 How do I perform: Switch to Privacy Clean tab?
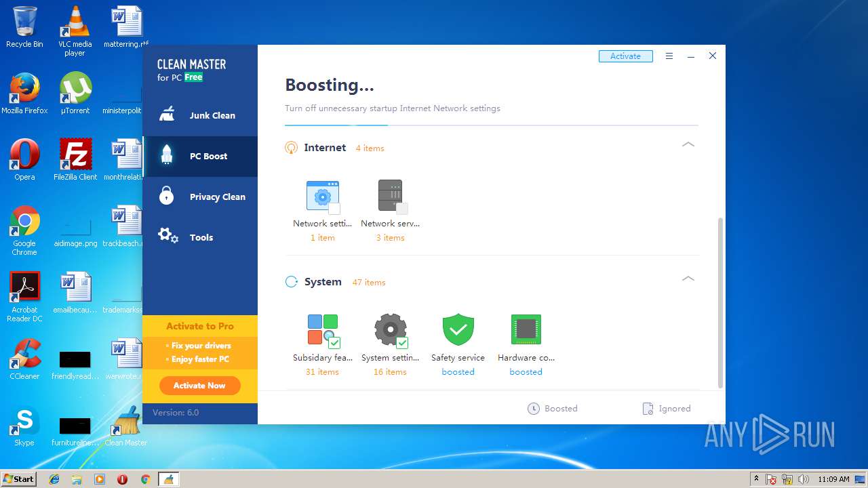point(200,197)
